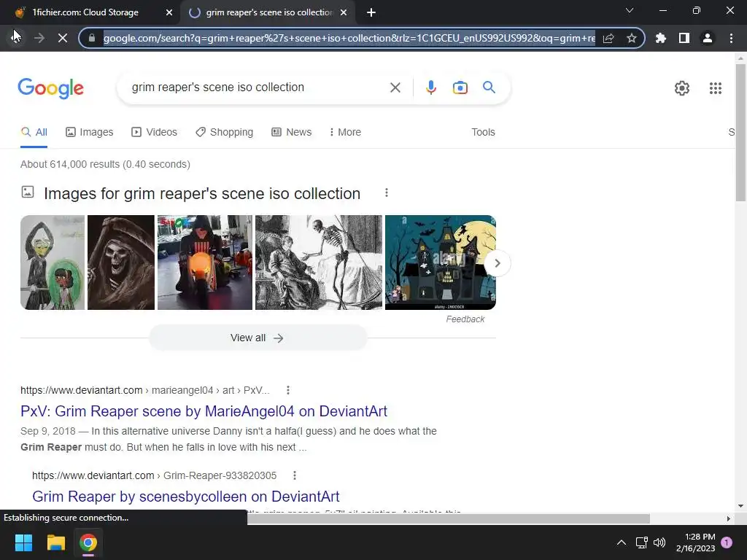Show hidden system tray icons
Viewport: 747px width, 560px height.
(x=622, y=542)
